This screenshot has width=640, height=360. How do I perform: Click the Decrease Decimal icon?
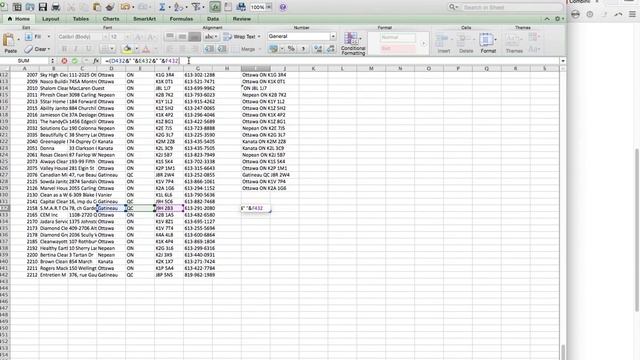coord(331,49)
